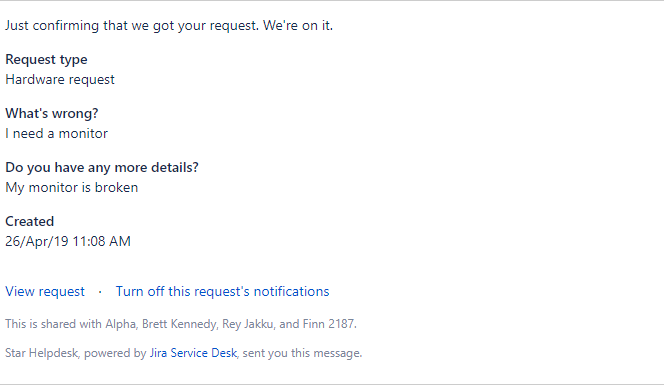
Task: Click the What's wrong? heading
Action: (52, 113)
